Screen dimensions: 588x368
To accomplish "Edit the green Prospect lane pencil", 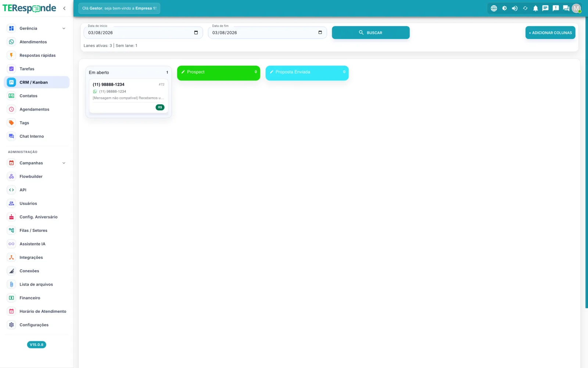I will (x=183, y=72).
